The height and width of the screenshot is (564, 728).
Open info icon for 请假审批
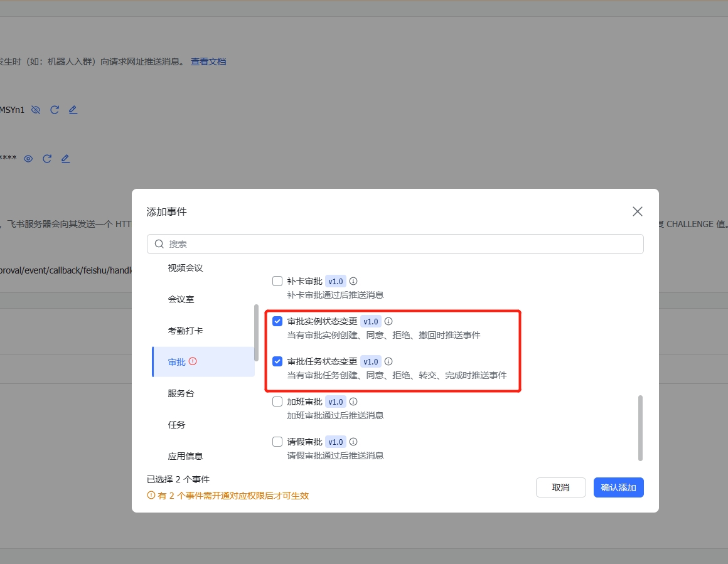pos(353,442)
